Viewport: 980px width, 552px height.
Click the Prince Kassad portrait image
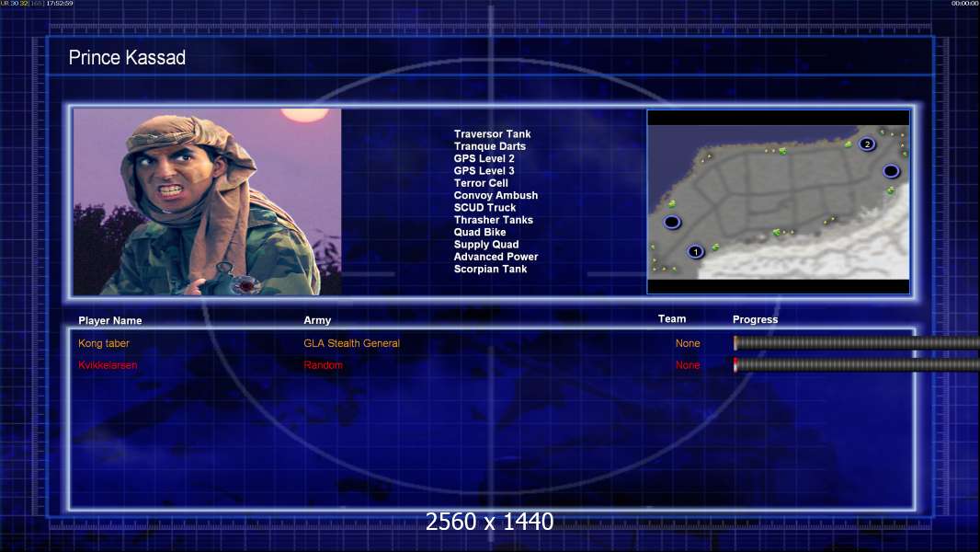[x=208, y=201]
